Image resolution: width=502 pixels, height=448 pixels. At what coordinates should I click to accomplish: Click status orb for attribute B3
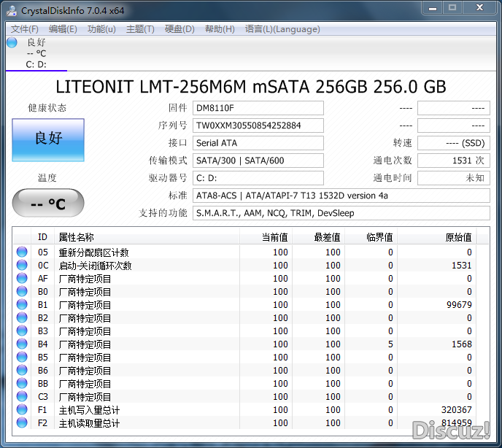22,331
